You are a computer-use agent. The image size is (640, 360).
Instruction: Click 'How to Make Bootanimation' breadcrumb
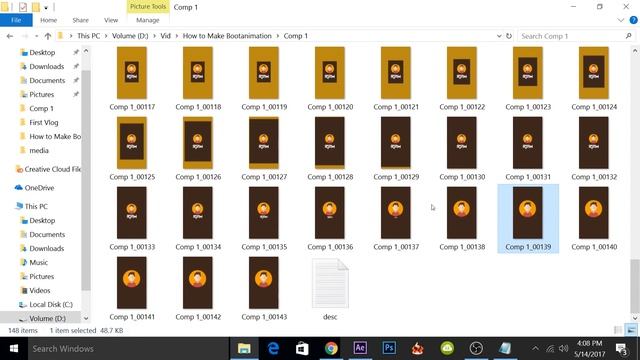pos(227,36)
